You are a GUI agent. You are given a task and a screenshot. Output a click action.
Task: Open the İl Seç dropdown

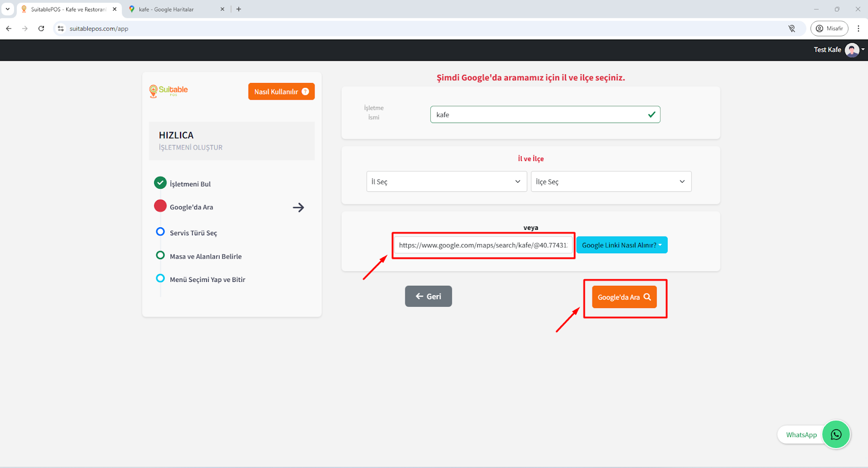pyautogui.click(x=446, y=182)
